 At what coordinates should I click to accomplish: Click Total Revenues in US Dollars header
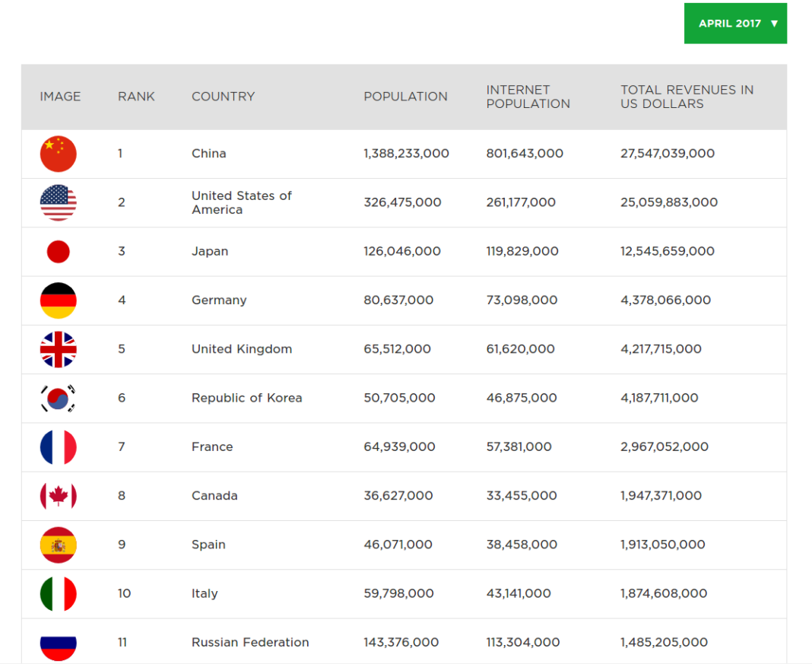click(687, 97)
